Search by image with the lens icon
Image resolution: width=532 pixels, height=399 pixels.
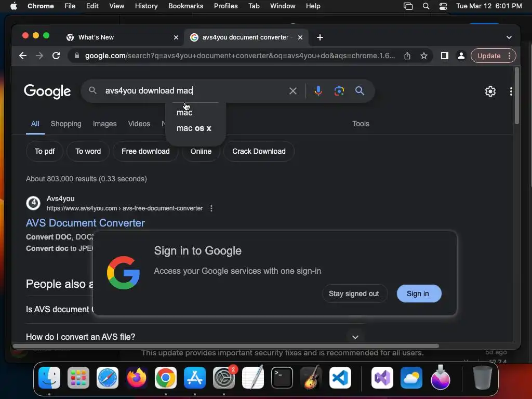[339, 91]
